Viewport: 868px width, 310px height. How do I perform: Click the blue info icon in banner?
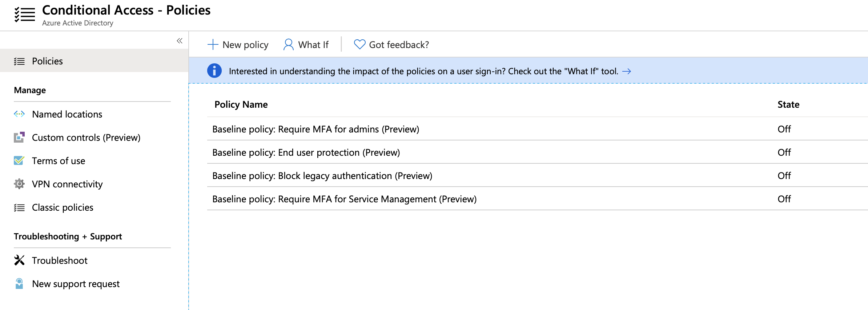click(x=214, y=71)
